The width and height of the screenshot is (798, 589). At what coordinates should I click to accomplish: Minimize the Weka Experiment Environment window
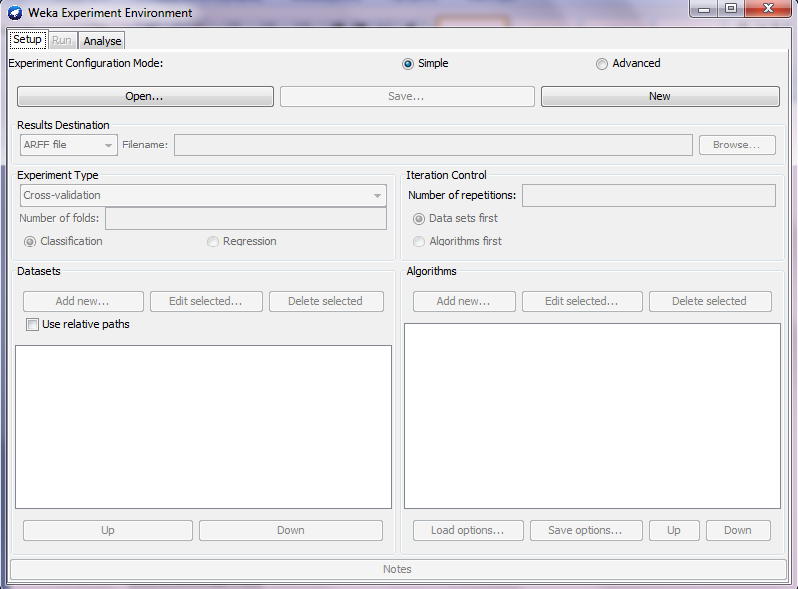pyautogui.click(x=704, y=9)
